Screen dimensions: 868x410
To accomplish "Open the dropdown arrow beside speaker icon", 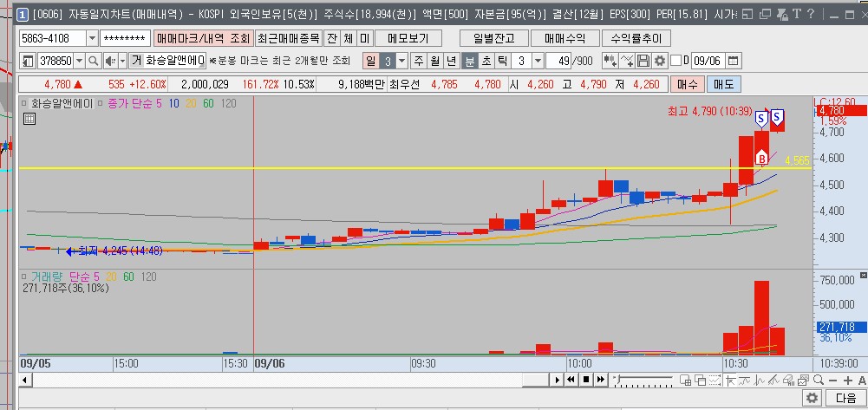I will (x=122, y=61).
